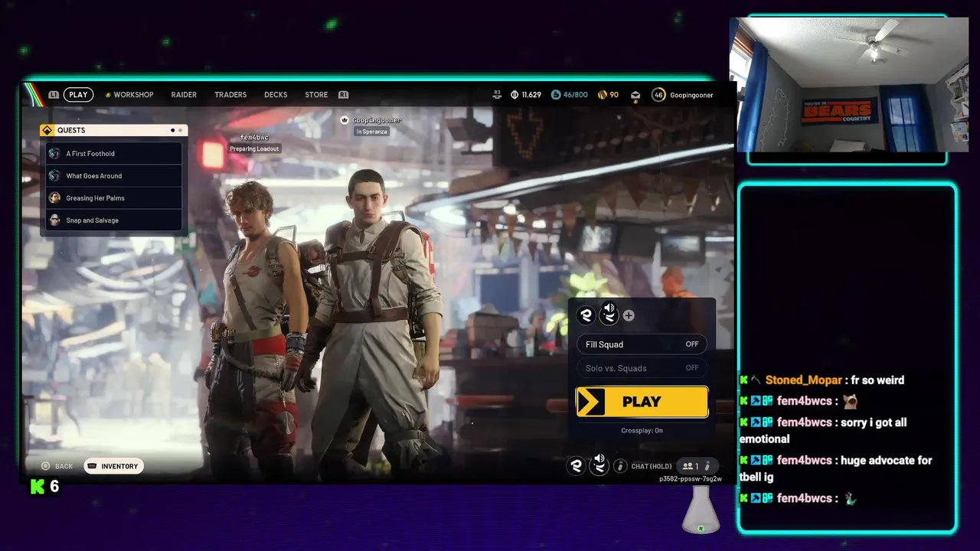Screen dimensions: 980x551
Task: Go to the TRADERS tab
Action: pyautogui.click(x=230, y=95)
